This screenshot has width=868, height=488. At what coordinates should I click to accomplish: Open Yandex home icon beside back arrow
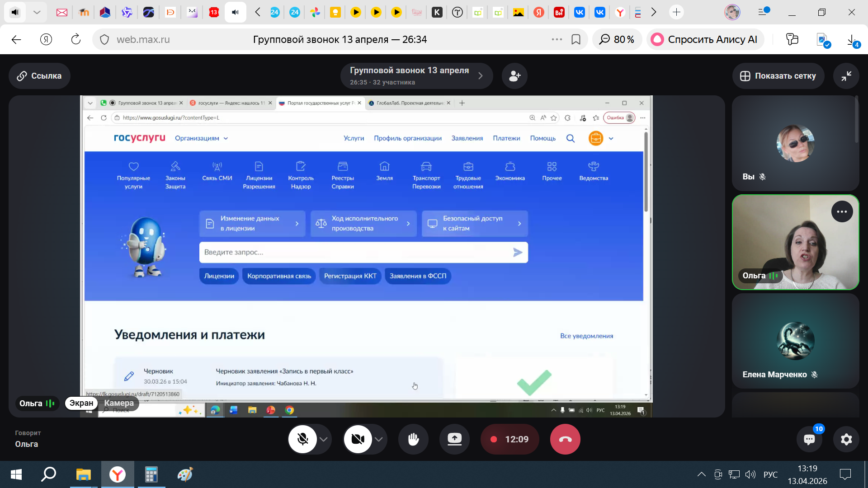coord(46,40)
